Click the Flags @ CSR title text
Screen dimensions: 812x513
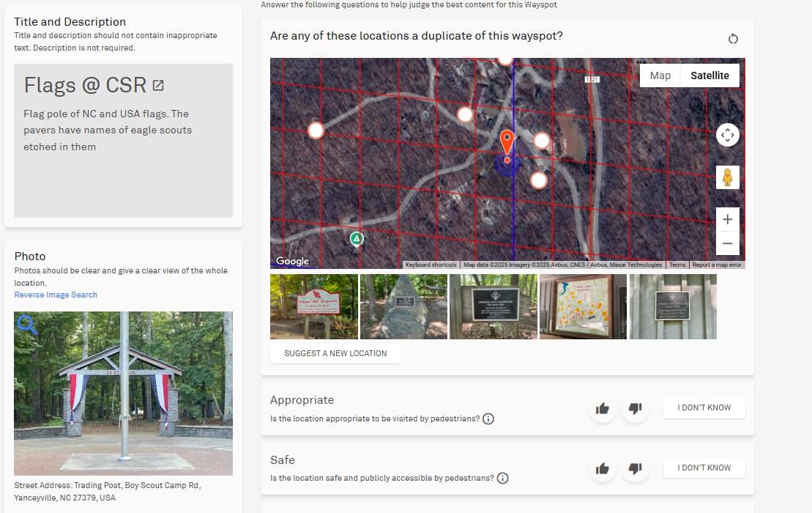pyautogui.click(x=86, y=86)
